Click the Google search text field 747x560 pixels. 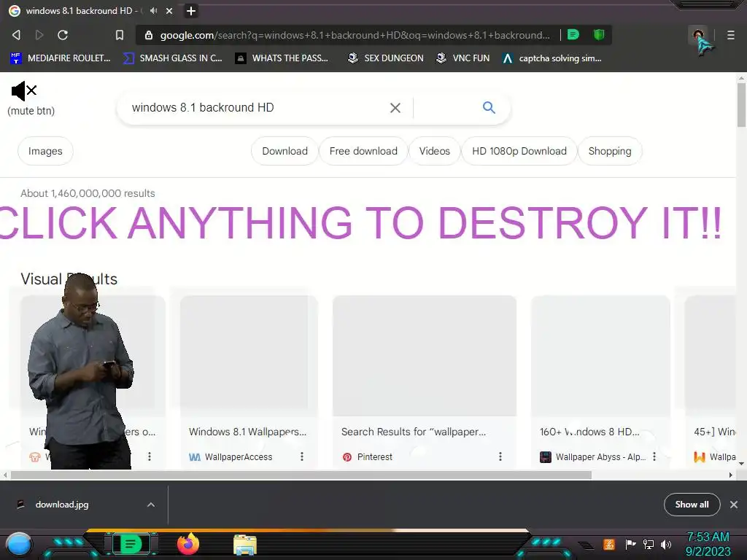coord(258,108)
